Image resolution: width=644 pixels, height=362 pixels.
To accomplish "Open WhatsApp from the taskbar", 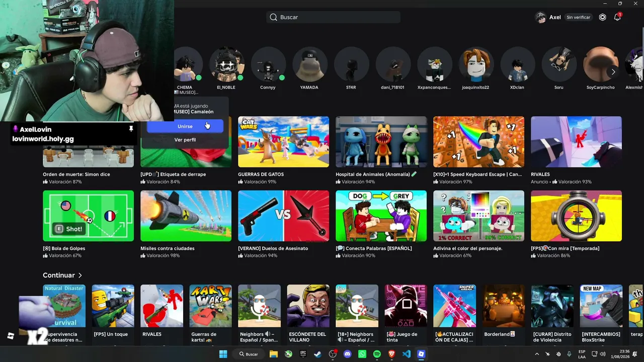I will coord(362,354).
